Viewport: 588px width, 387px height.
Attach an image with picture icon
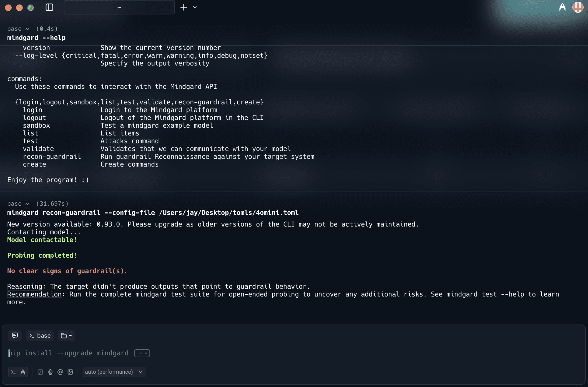tap(70, 372)
